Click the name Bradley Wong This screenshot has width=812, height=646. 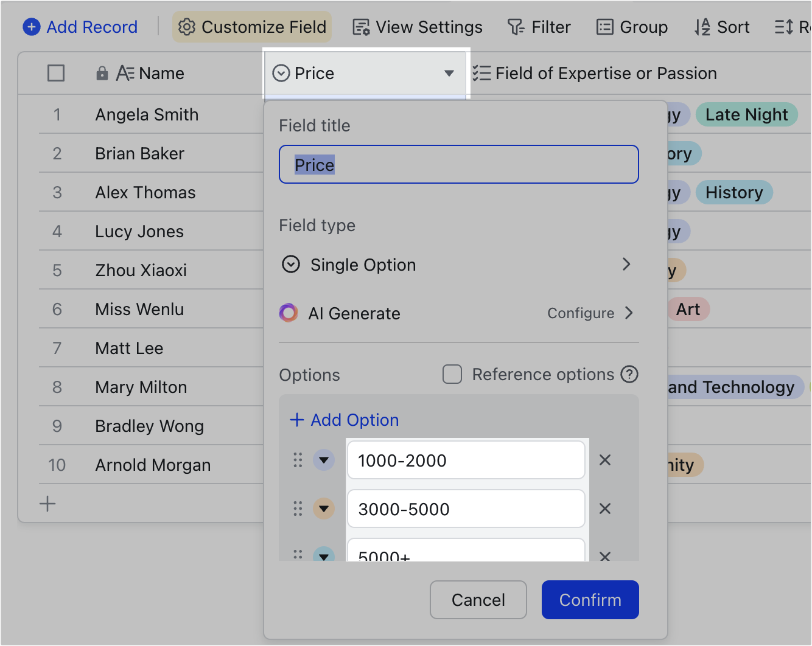pos(149,426)
